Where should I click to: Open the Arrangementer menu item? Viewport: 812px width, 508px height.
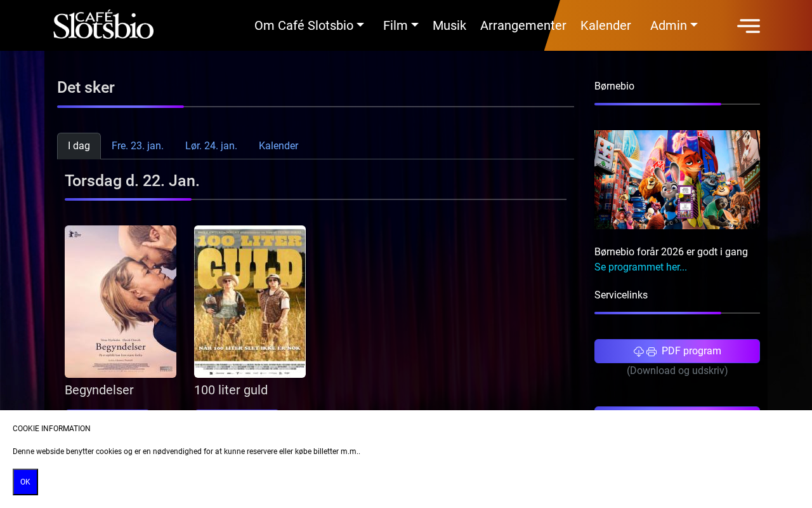tap(523, 25)
